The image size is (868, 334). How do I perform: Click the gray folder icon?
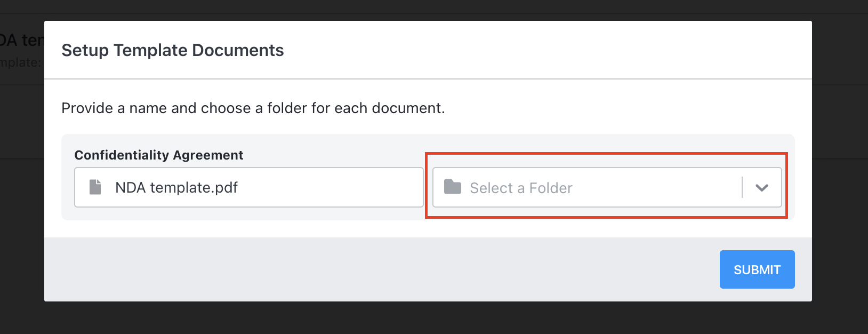click(453, 187)
